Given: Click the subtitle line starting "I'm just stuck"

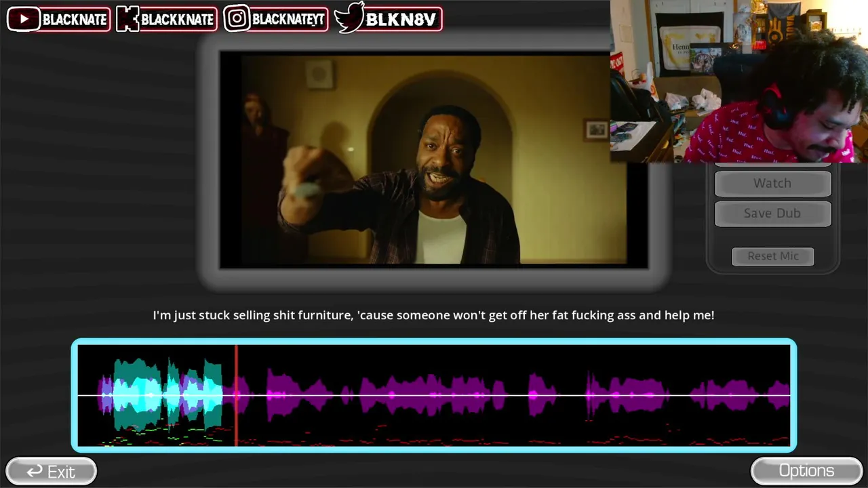Looking at the screenshot, I should [x=433, y=315].
